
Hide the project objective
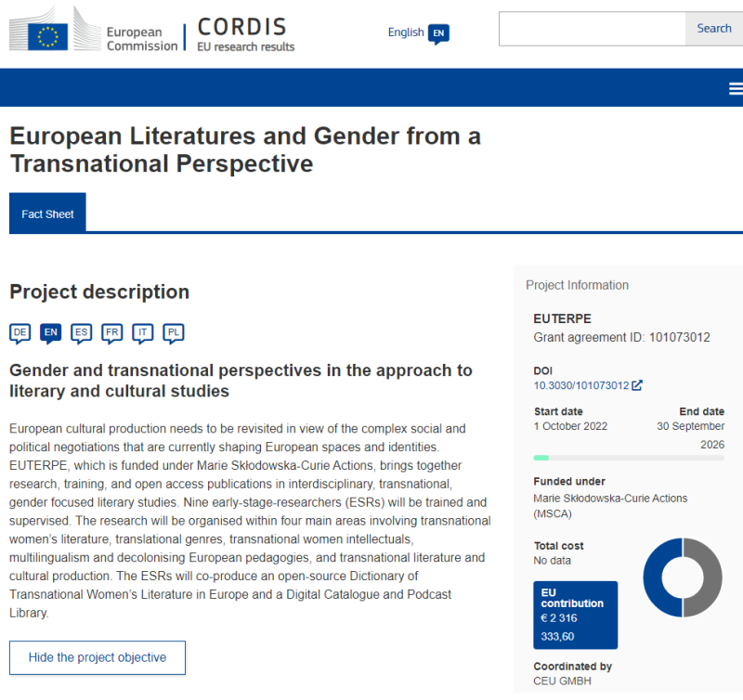click(98, 657)
